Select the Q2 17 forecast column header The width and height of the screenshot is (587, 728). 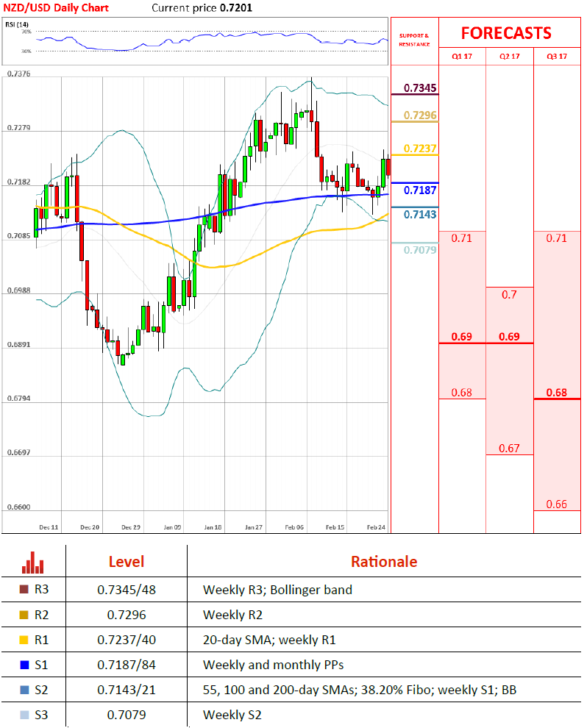pos(510,56)
